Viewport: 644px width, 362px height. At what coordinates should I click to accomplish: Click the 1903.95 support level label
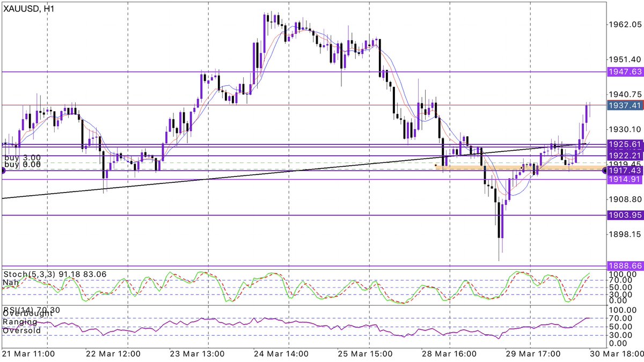[625, 215]
